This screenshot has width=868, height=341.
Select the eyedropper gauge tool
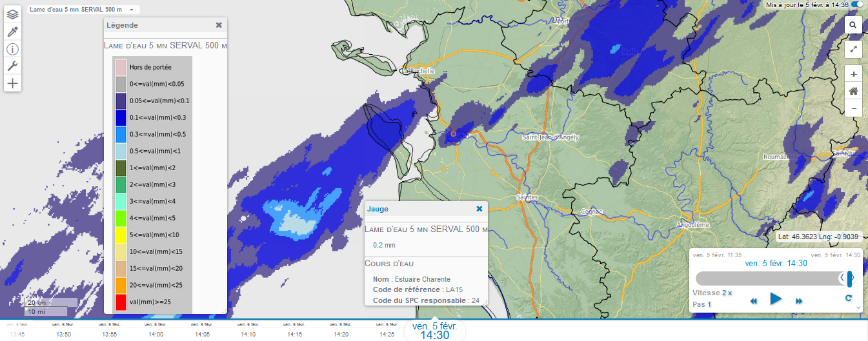12,32
